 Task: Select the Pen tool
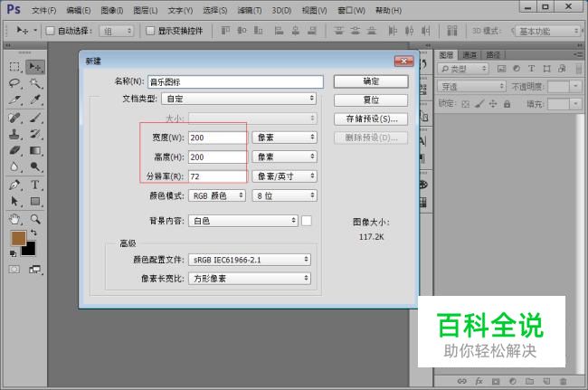tap(14, 185)
